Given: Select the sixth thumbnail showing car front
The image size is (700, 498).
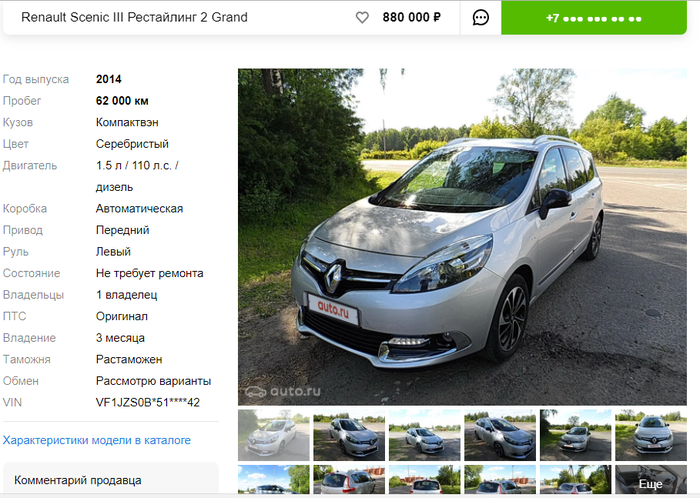Looking at the screenshot, I should pyautogui.click(x=651, y=435).
